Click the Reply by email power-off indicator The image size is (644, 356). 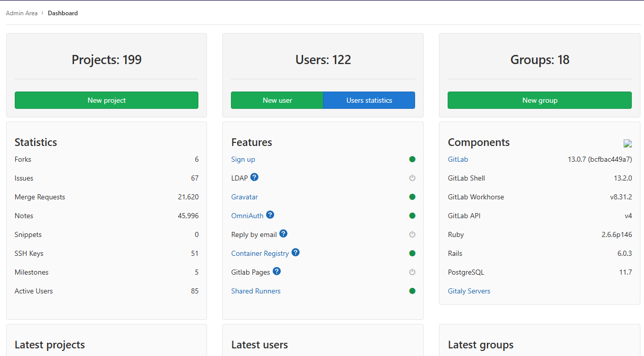[x=413, y=234]
